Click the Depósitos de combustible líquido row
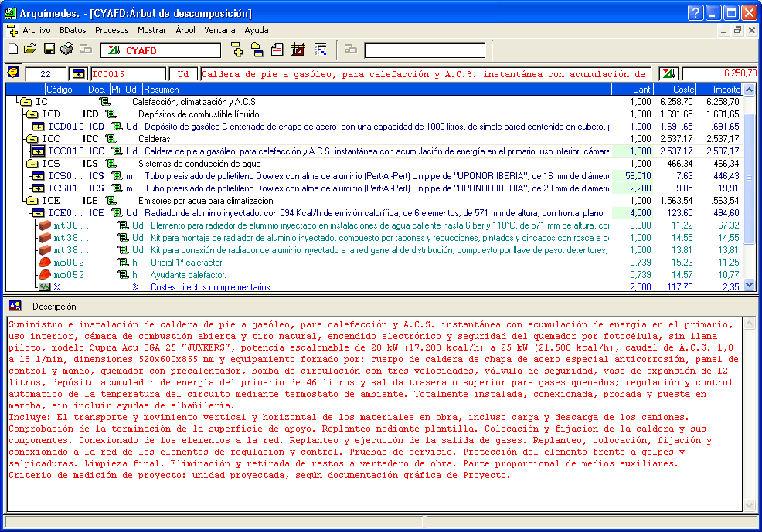The width and height of the screenshot is (762, 532). click(199, 114)
